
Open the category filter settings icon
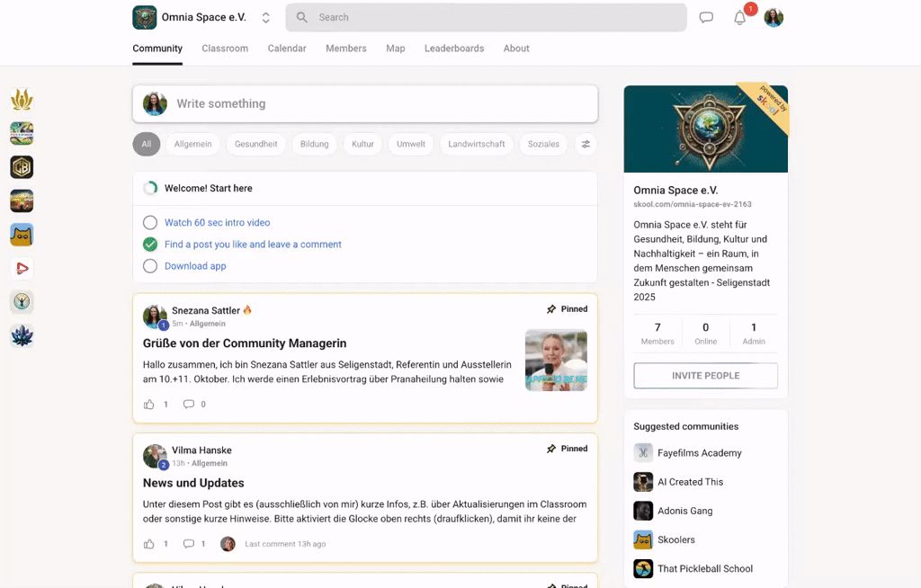point(586,144)
